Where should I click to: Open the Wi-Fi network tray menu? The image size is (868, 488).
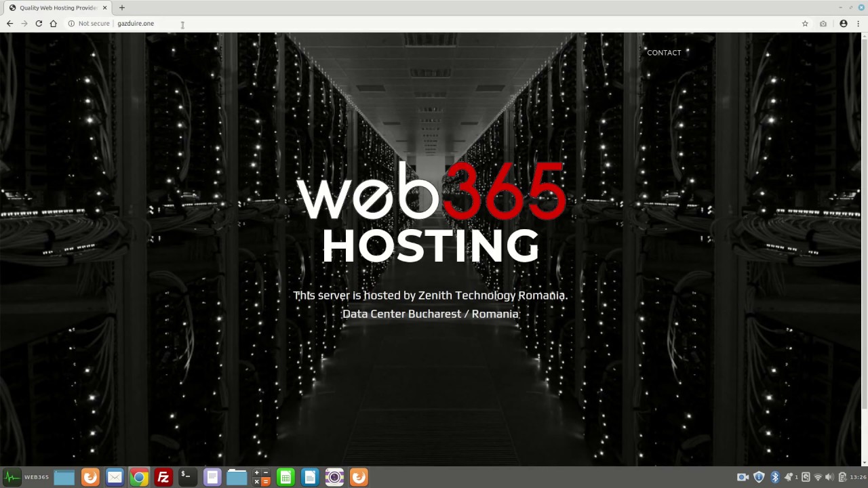pyautogui.click(x=818, y=477)
